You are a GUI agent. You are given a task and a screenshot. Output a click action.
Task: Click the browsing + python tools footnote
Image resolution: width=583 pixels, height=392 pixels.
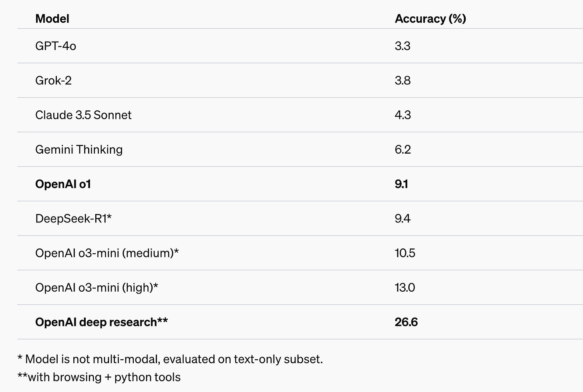(99, 377)
